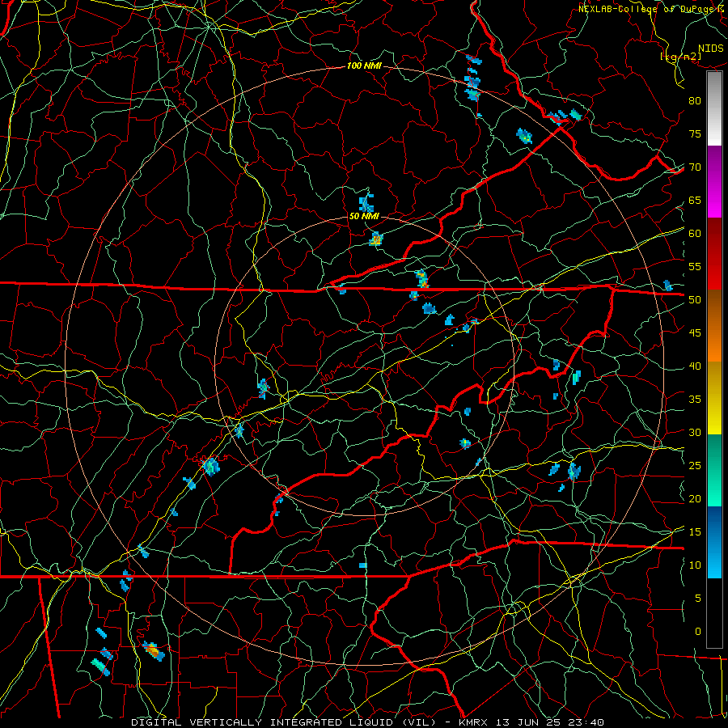The width and height of the screenshot is (728, 728).
Task: Click the storm cell just below "50 NMI" label
Action: pos(375,239)
